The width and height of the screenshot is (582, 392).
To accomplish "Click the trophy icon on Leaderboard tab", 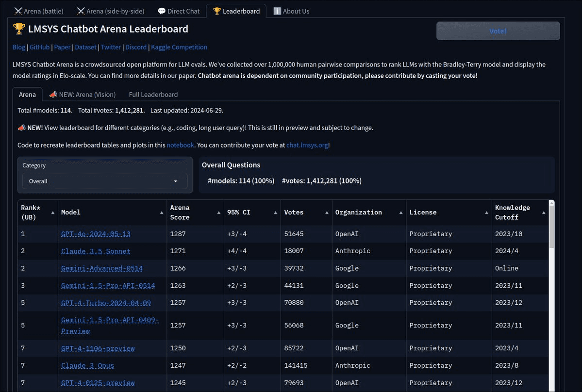I will tap(217, 11).
